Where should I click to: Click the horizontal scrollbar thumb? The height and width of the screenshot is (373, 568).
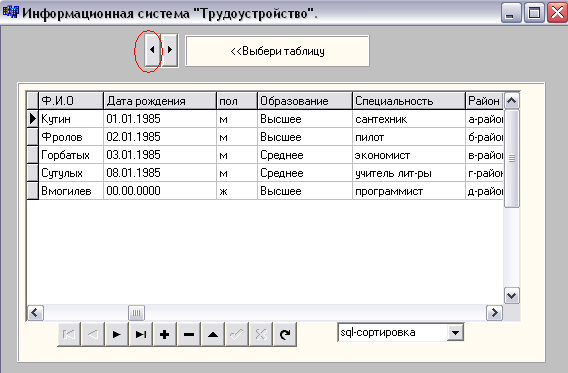tap(136, 313)
